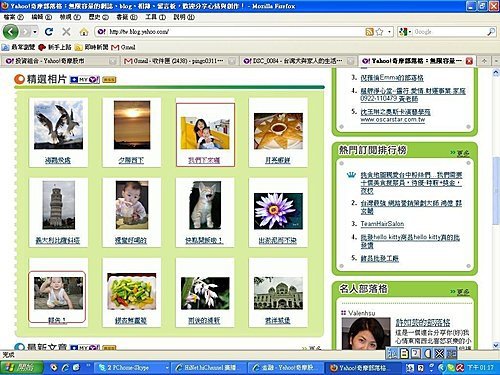Open the TeamHairSalon link in the ranking list
The height and width of the screenshot is (375, 500).
tap(382, 224)
